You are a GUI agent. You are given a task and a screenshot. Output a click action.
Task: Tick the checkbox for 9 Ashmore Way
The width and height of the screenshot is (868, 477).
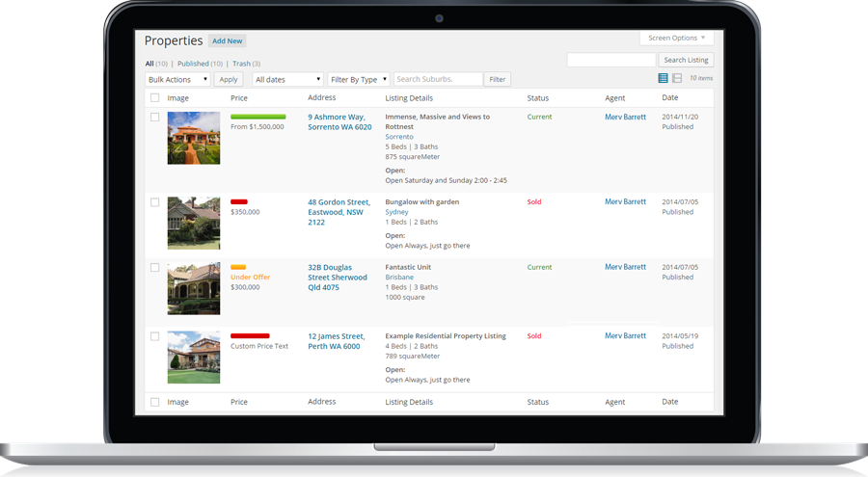[x=155, y=118]
